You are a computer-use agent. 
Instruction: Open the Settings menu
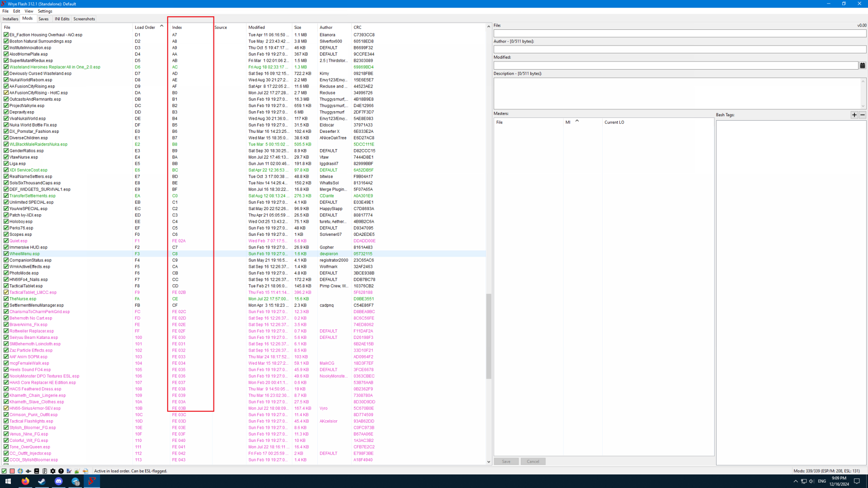point(45,11)
